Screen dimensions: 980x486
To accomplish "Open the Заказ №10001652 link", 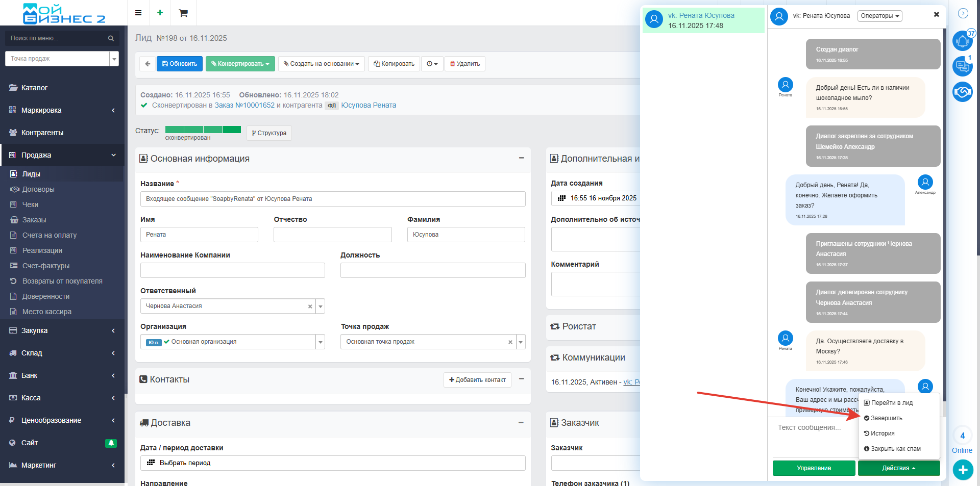I will pyautogui.click(x=244, y=105).
